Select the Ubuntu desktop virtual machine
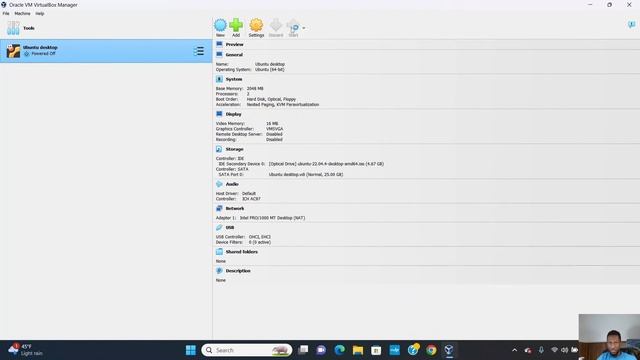This screenshot has width=640, height=360. point(106,51)
